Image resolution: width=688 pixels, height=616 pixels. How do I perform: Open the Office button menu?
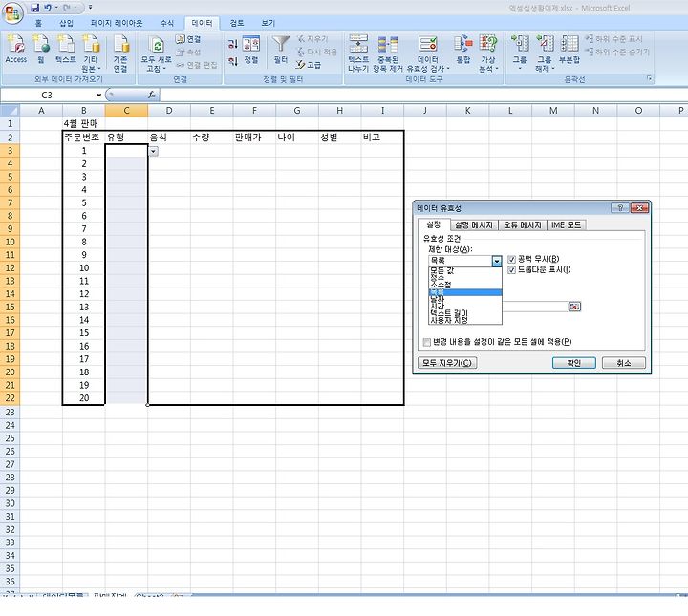12,12
